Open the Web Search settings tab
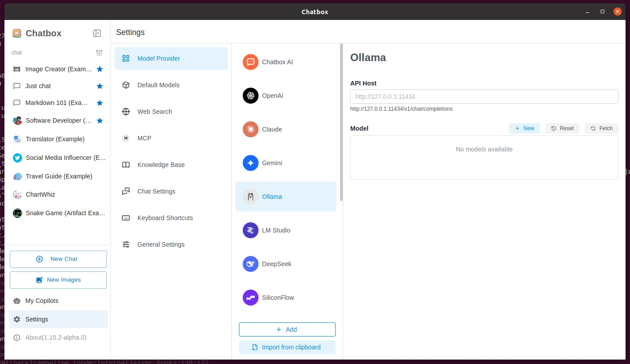The height and width of the screenshot is (364, 630). [x=171, y=112]
